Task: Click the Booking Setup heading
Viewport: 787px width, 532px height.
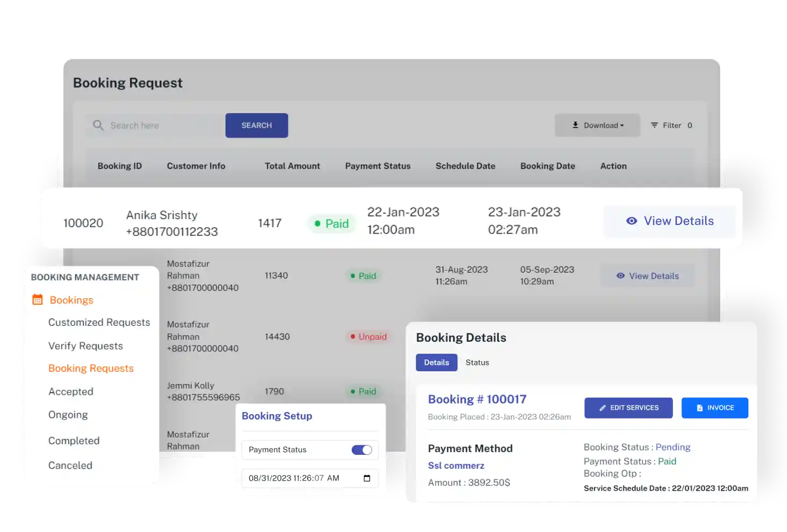Action: tap(277, 416)
